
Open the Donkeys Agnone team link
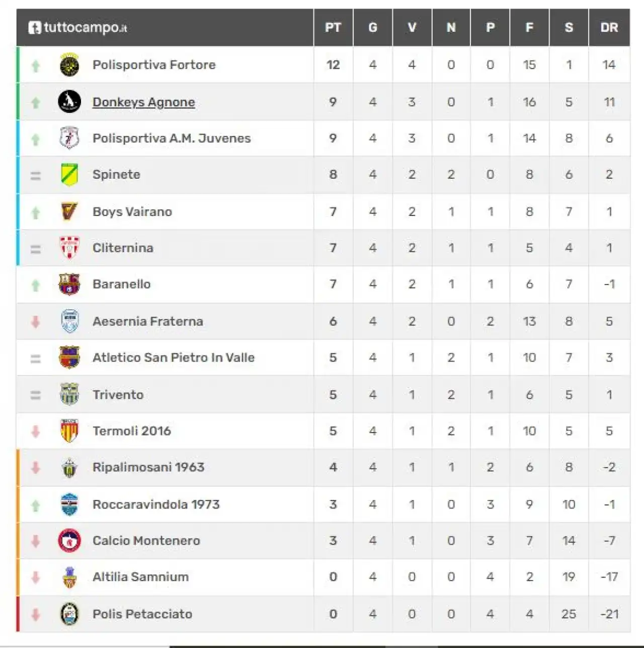[143, 102]
